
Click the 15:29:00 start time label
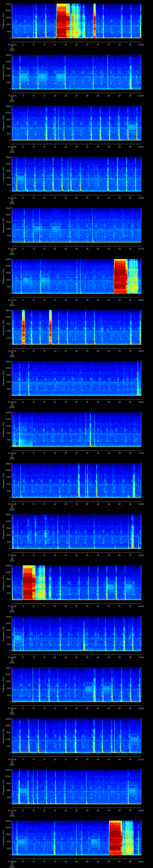pos(12,402)
